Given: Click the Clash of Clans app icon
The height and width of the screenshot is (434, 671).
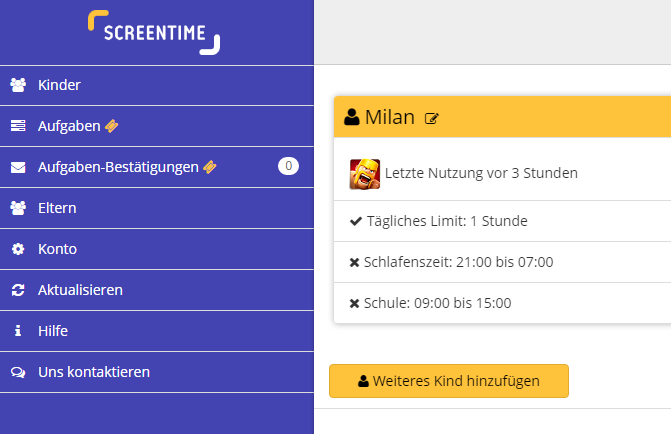Looking at the screenshot, I should click(365, 174).
